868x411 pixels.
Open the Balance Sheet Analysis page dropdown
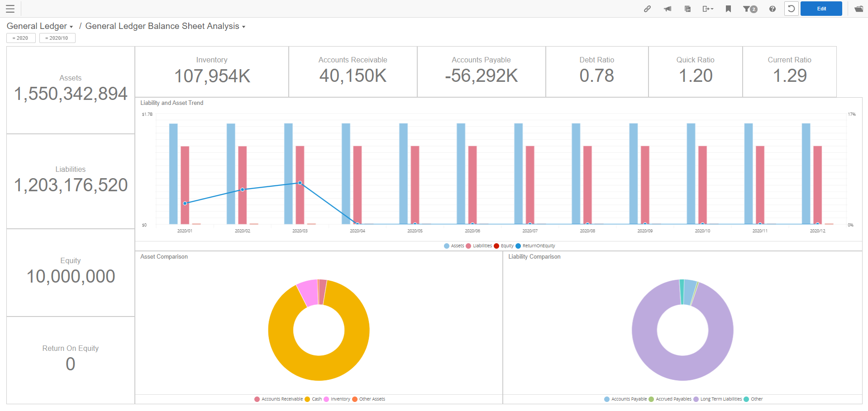pos(243,27)
